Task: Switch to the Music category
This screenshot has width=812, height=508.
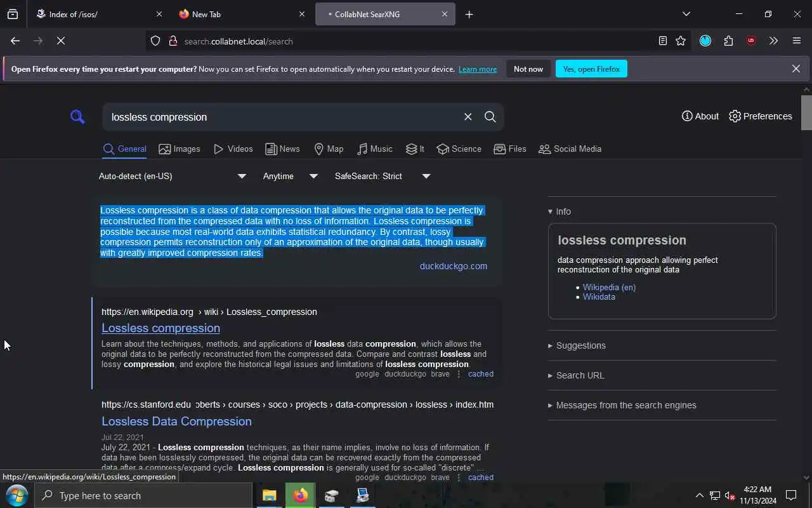Action: pos(375,149)
